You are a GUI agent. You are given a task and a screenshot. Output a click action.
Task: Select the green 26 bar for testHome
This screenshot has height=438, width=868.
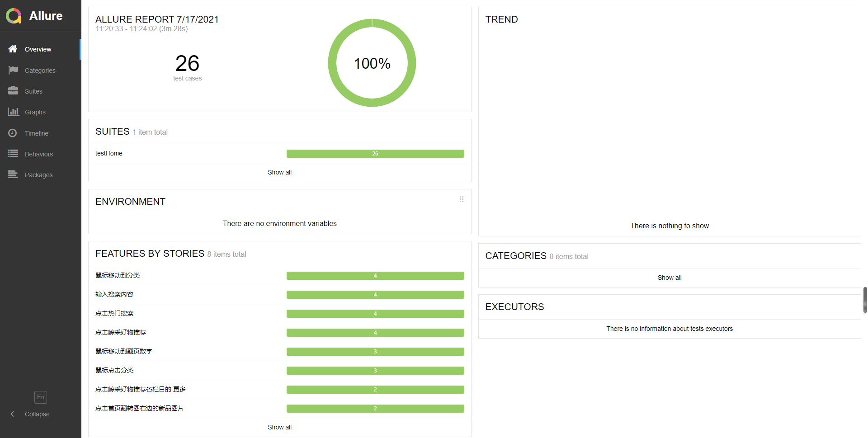coord(375,154)
